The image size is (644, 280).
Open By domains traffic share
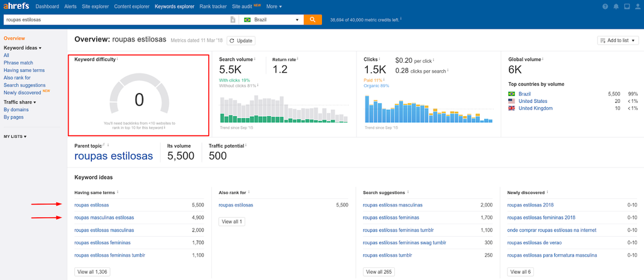coord(16,109)
